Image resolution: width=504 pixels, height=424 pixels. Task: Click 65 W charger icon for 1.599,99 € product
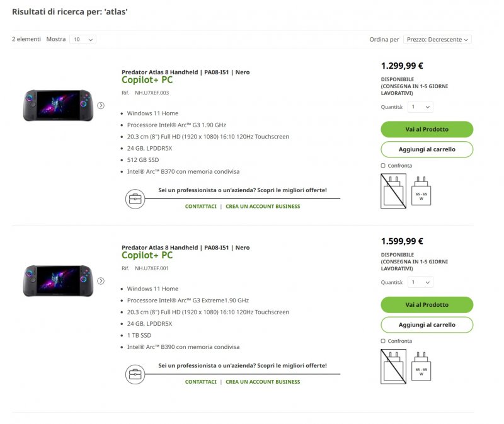click(x=421, y=367)
